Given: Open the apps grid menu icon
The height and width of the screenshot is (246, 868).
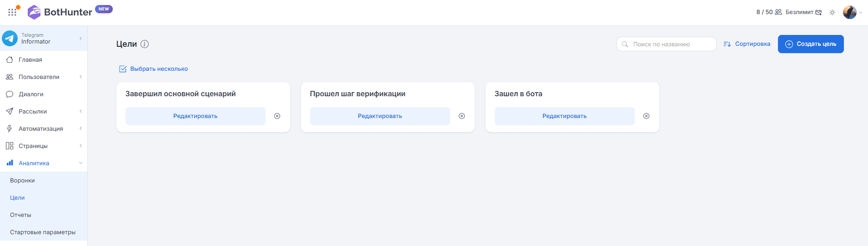Looking at the screenshot, I should (12, 12).
